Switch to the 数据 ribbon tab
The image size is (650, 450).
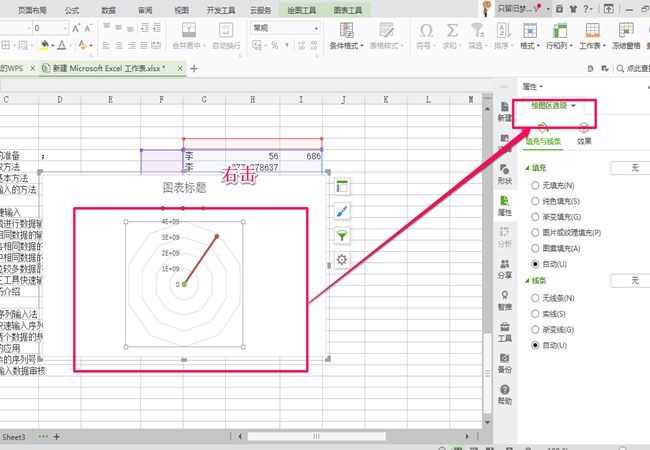(x=109, y=10)
